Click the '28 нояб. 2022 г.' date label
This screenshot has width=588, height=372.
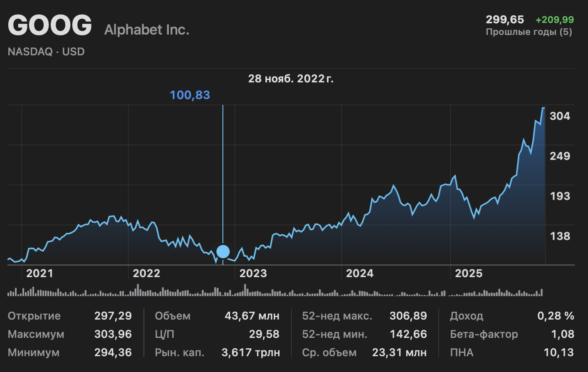[291, 79]
